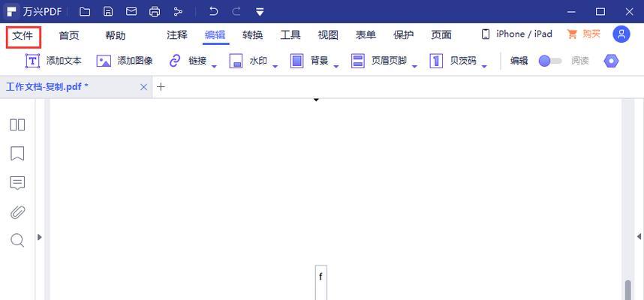Close the 工作文档-复制.pdf tab
644x300 pixels.
pos(143,87)
